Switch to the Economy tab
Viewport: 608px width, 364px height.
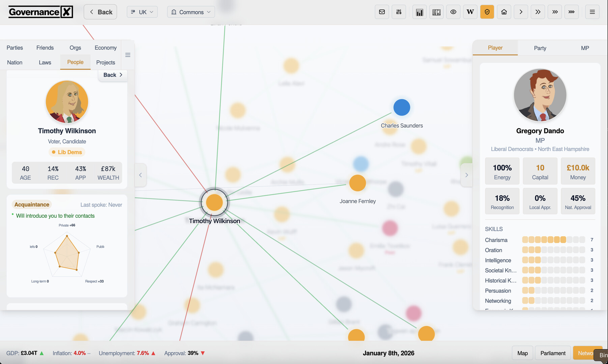pyautogui.click(x=106, y=48)
